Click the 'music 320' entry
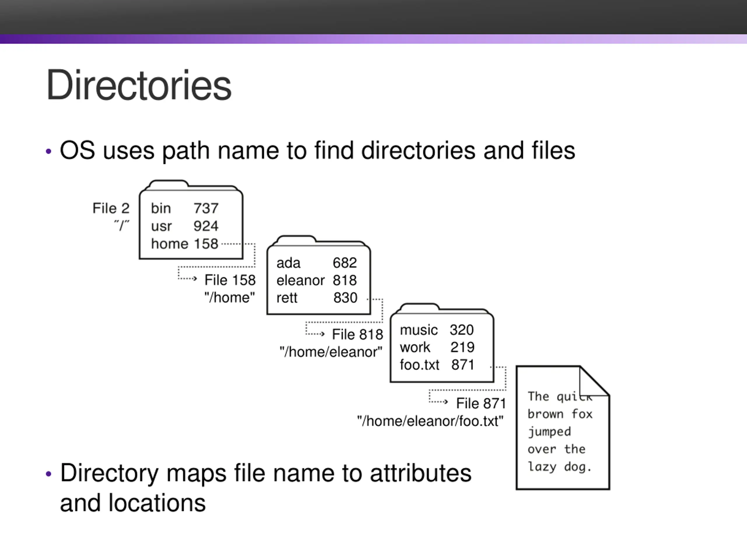 point(437,330)
